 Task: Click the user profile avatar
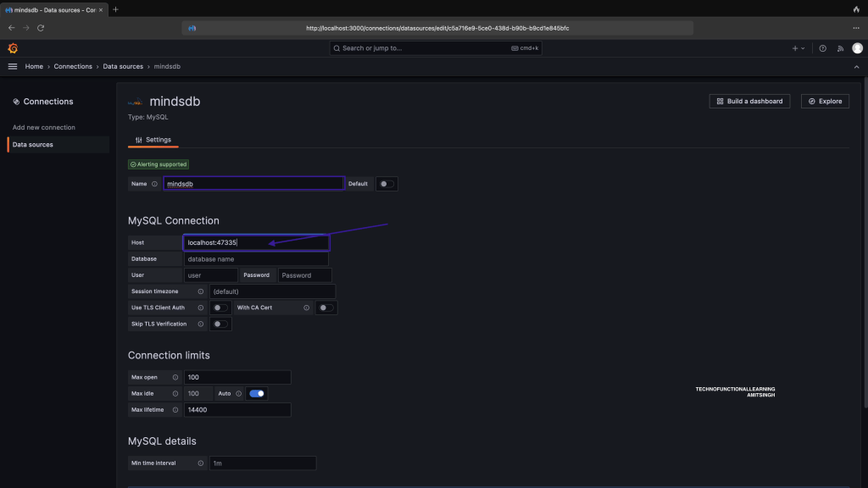[x=857, y=48]
